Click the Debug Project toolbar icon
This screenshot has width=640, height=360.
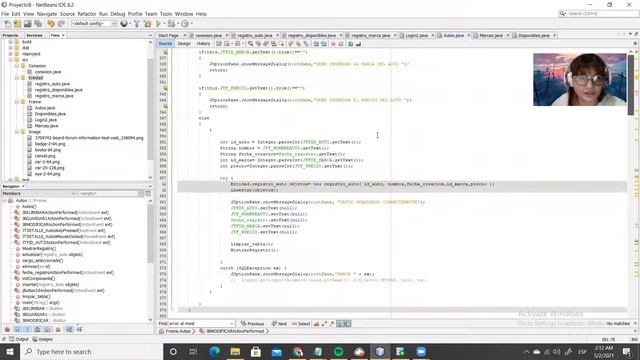coord(171,24)
